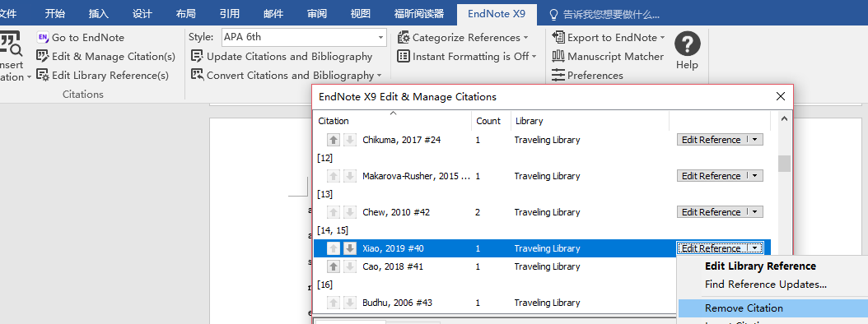Click the citations list scrollbar thumb
The width and height of the screenshot is (868, 324).
click(x=784, y=164)
